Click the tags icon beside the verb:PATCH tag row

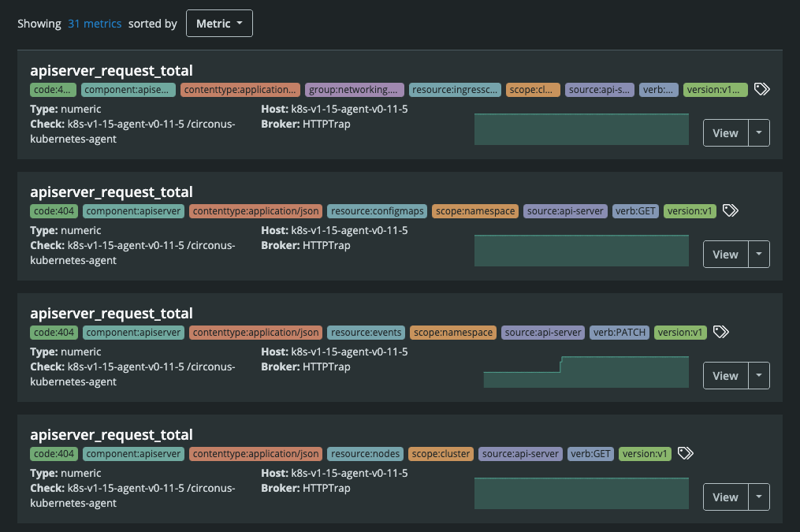point(720,332)
